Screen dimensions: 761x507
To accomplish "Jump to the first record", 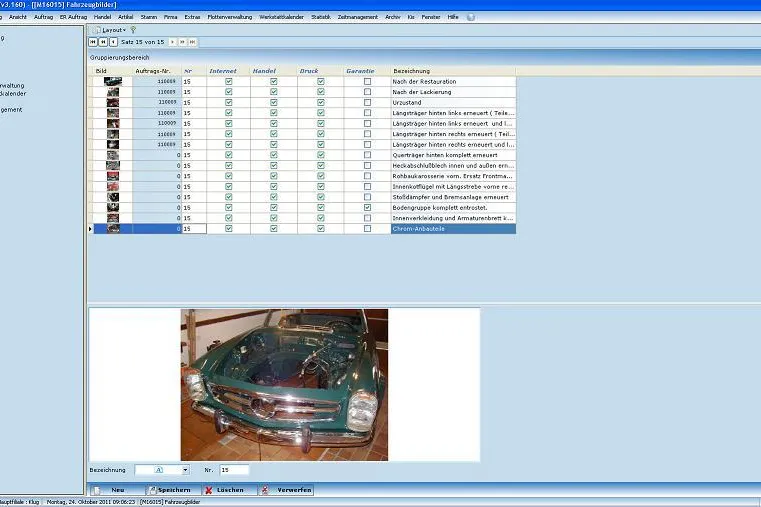I will (93, 42).
